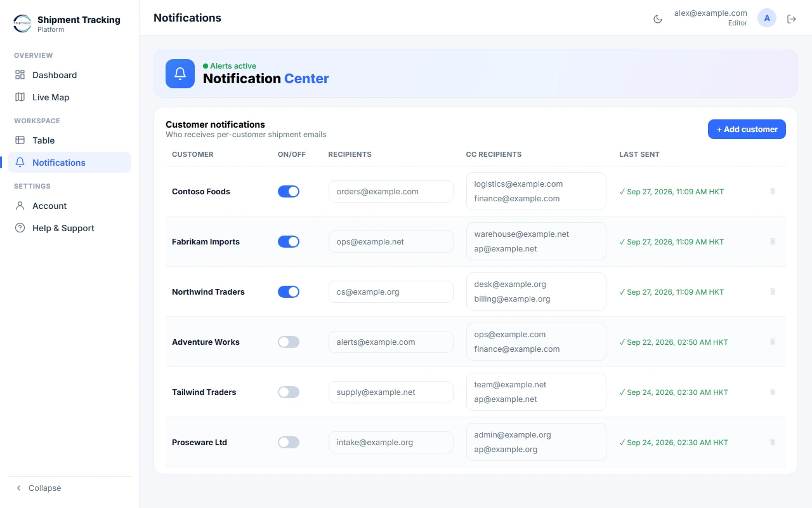Image resolution: width=812 pixels, height=508 pixels.
Task: Remove Adventure Works with trash icon
Action: (x=772, y=342)
